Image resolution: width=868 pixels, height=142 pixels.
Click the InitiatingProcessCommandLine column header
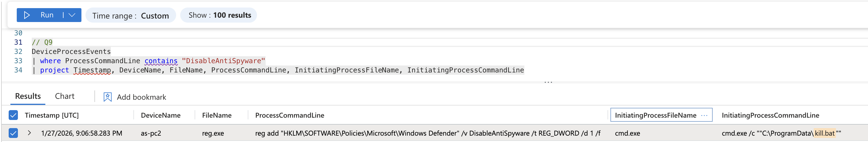pyautogui.click(x=770, y=115)
